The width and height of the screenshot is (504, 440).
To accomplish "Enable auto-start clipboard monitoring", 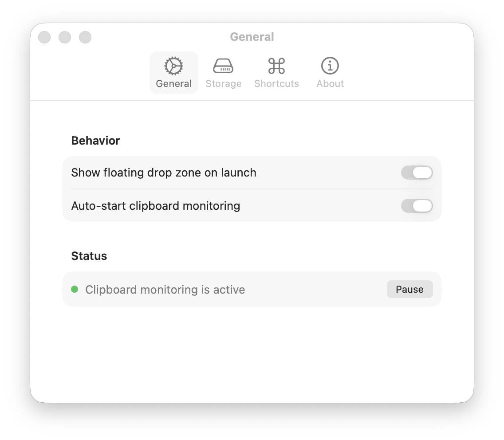I will click(x=417, y=206).
